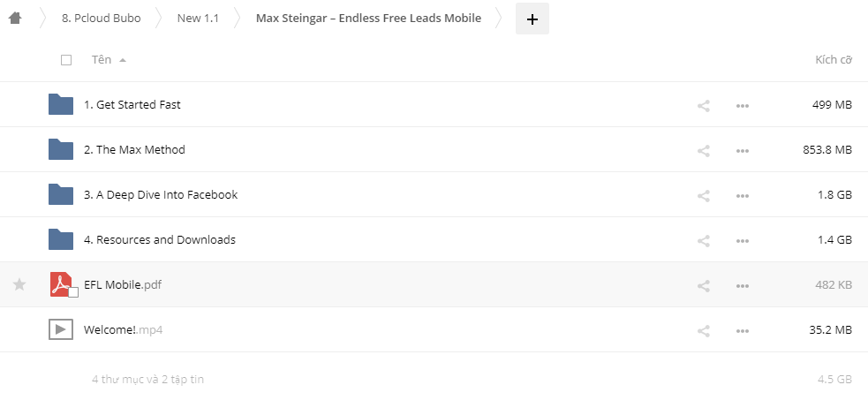Screen dimensions: 868x400
Task: Tick the checkbox on EFL Mobile.pdf icon
Action: (73, 292)
